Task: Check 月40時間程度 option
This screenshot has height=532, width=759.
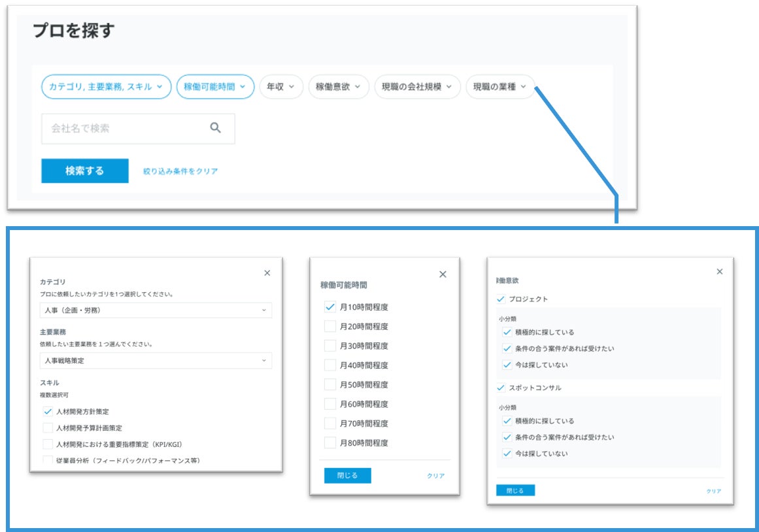Action: coord(329,365)
